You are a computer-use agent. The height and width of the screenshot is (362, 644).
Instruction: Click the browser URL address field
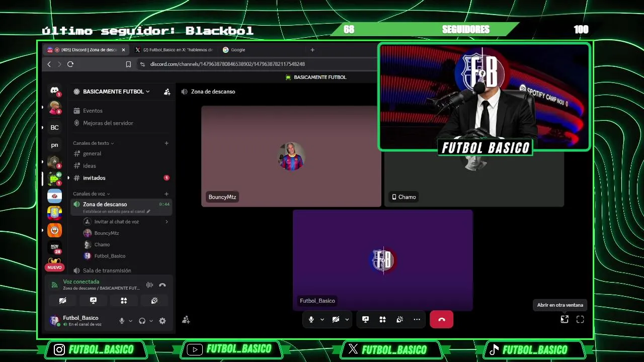[x=257, y=64]
